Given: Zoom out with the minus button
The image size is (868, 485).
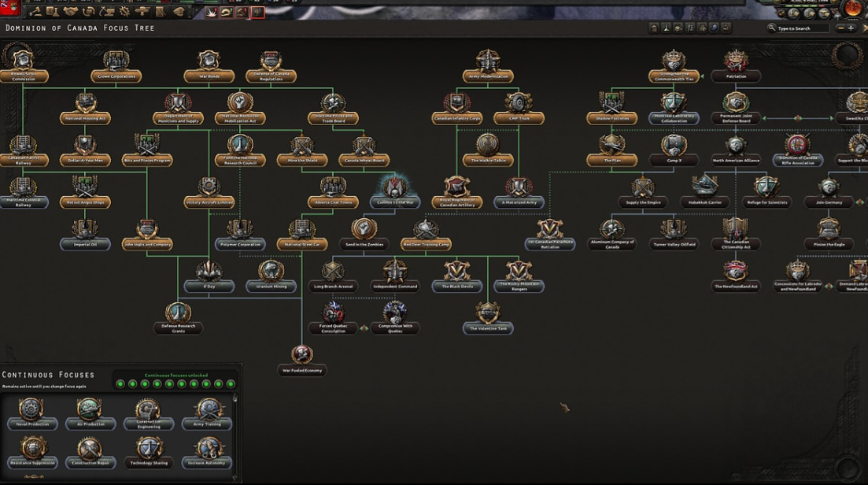Looking at the screenshot, I should pos(841,28).
